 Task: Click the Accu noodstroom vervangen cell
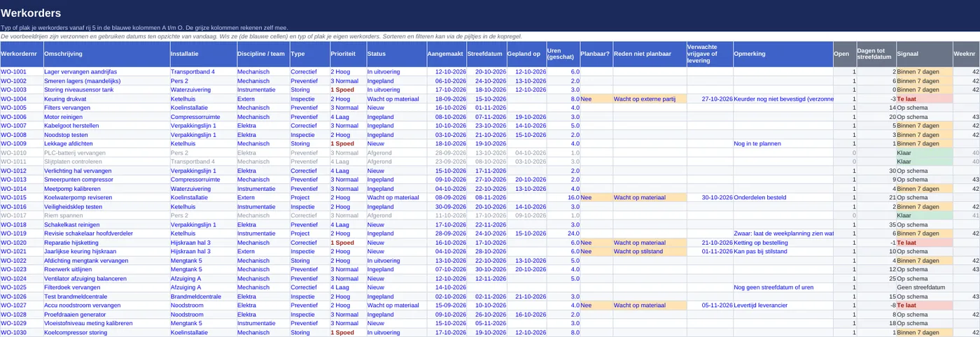[x=106, y=306]
